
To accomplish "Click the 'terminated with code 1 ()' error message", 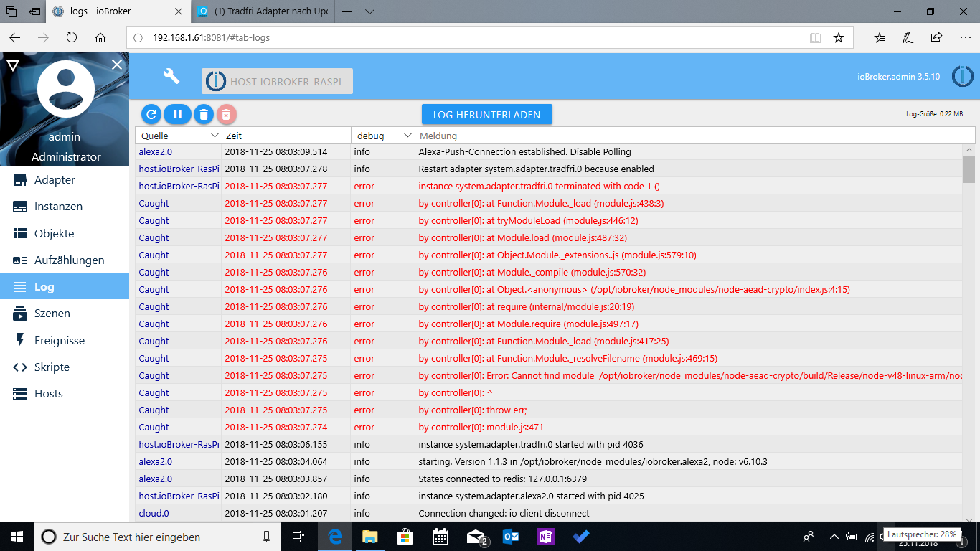I will (x=539, y=187).
